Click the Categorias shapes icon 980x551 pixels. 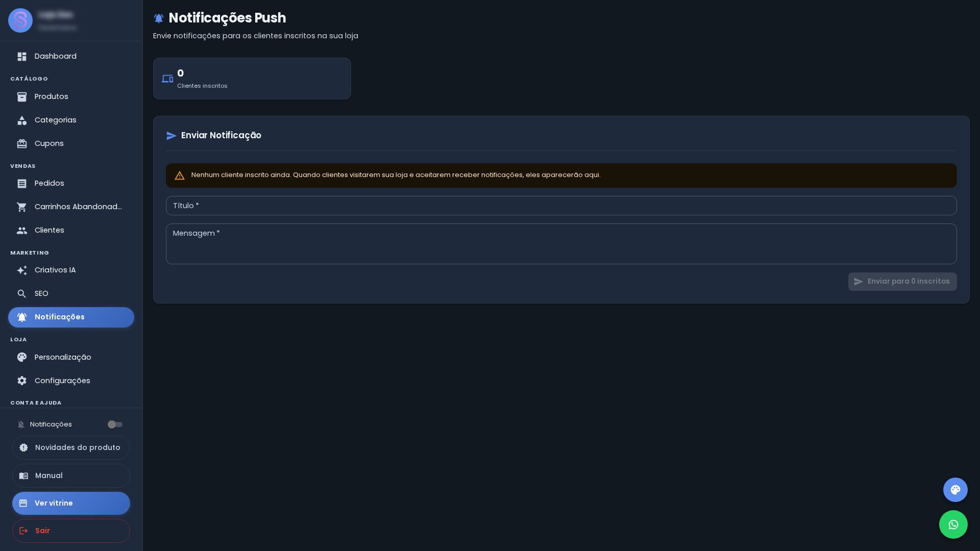tap(22, 120)
